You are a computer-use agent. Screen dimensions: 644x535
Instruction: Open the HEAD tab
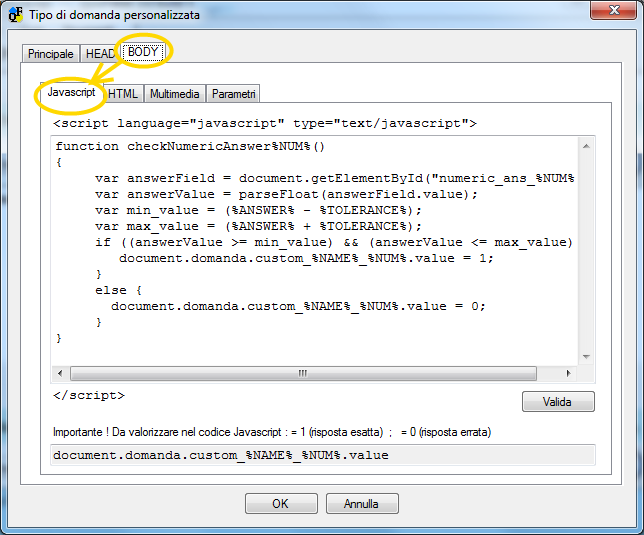(x=100, y=54)
